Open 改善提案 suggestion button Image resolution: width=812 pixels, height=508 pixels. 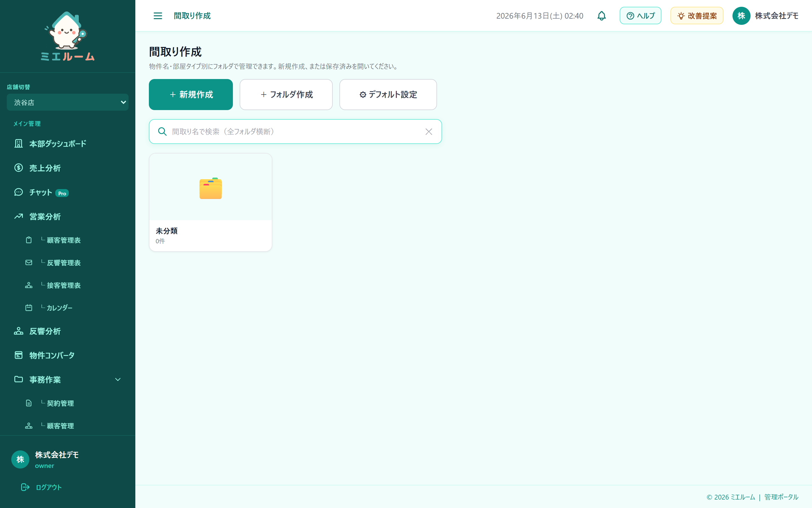click(x=697, y=16)
